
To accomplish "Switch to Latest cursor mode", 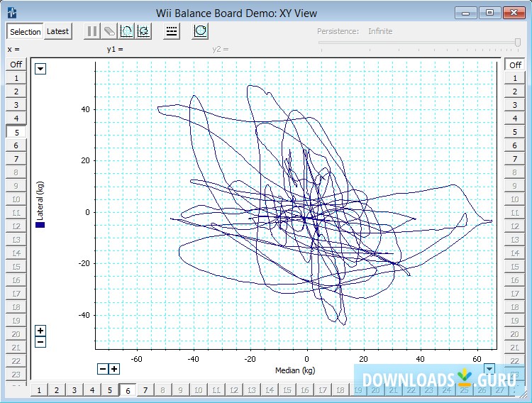I will click(57, 32).
